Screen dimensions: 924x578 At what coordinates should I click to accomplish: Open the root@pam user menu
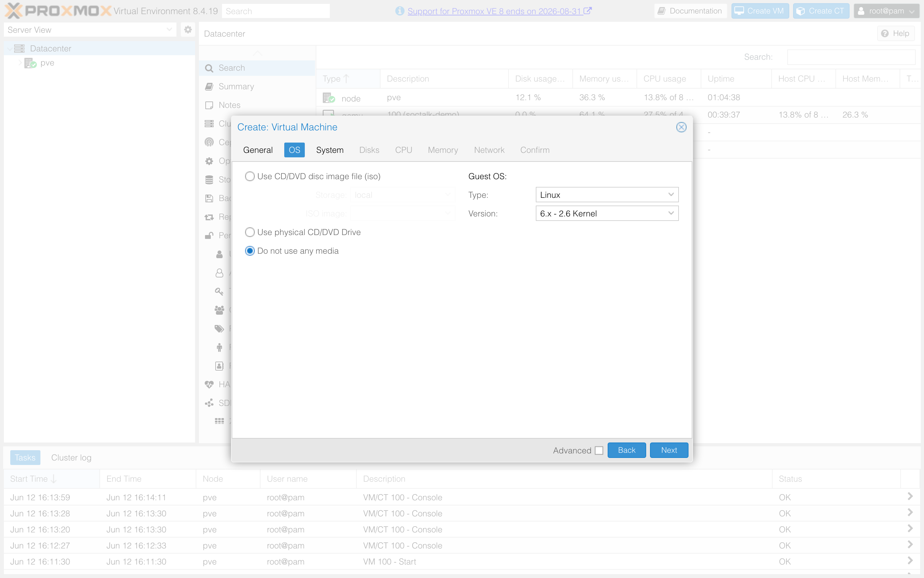[x=886, y=11]
